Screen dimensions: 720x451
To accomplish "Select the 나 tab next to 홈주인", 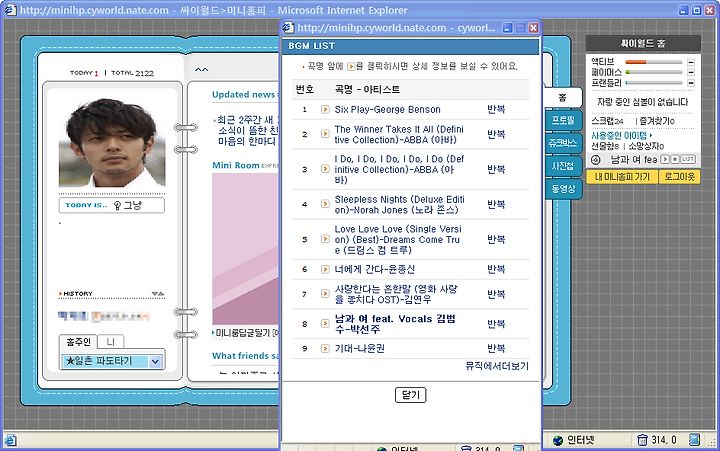I will tap(111, 342).
